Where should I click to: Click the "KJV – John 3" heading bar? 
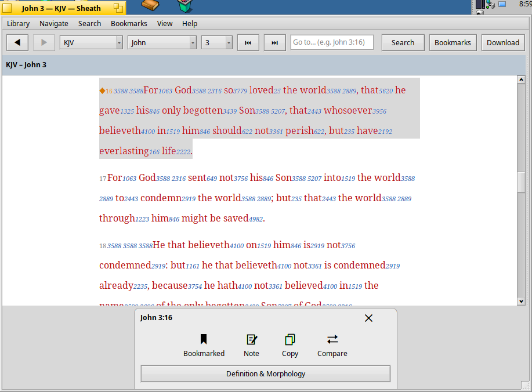[x=264, y=65]
